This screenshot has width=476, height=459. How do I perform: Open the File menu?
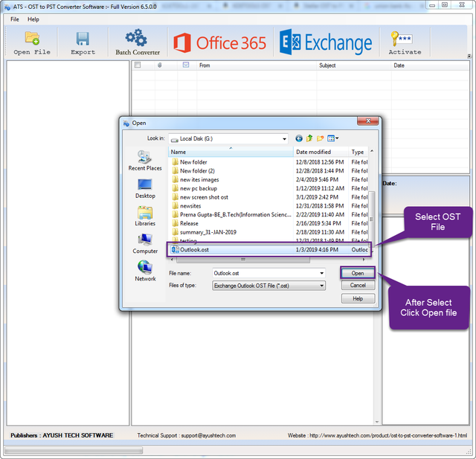pos(15,19)
